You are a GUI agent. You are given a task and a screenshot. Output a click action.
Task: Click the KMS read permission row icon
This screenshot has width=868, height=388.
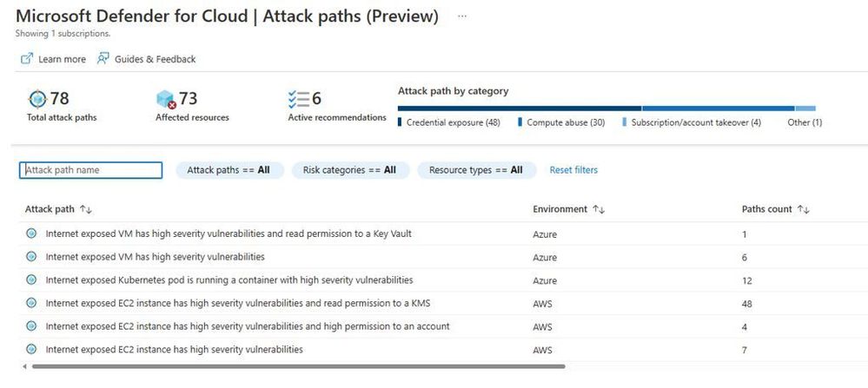[31, 304]
